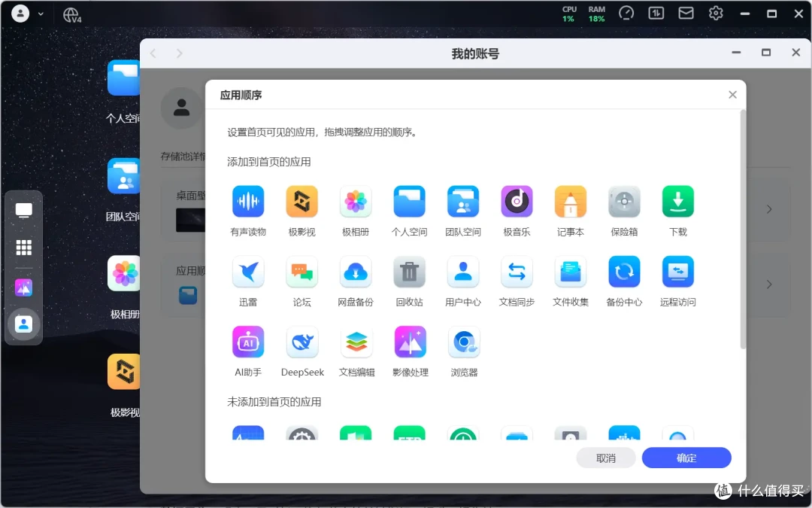
Task: Select the 回收站 app icon
Action: pos(410,272)
